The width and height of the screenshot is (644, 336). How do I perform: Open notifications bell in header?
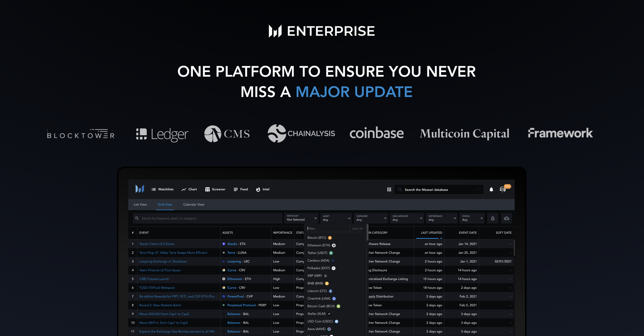[491, 189]
